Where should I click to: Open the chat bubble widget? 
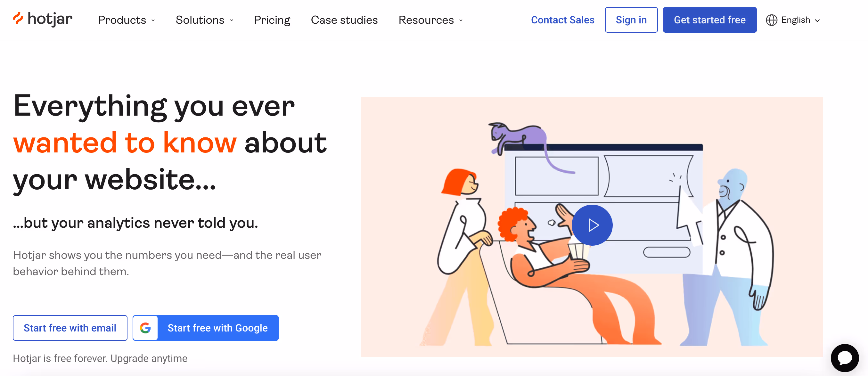[844, 358]
